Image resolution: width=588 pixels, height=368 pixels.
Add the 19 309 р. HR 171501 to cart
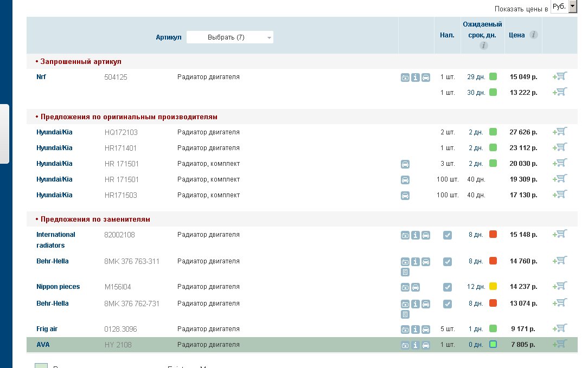tap(560, 179)
